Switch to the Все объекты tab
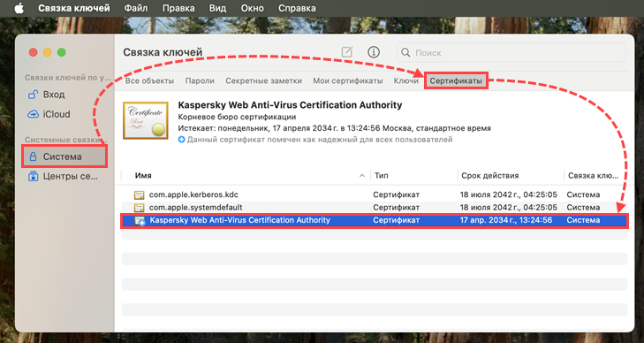The width and height of the screenshot is (644, 343). click(x=149, y=81)
